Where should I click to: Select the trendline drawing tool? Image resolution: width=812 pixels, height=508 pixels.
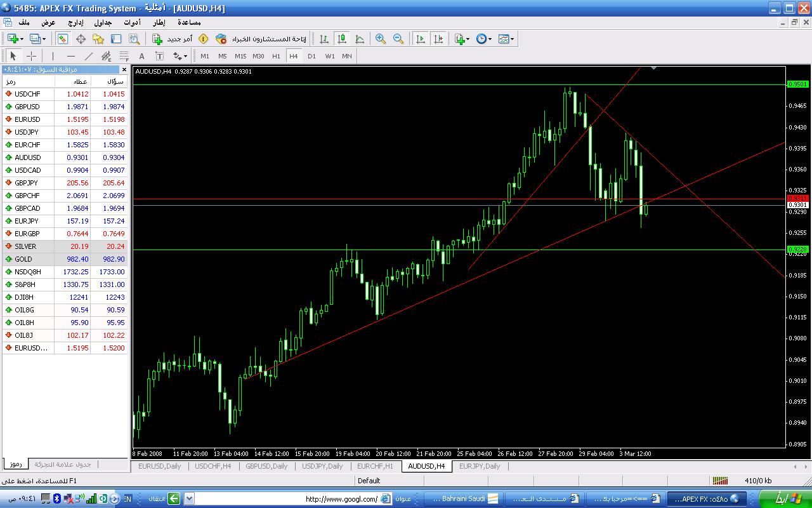(89, 56)
